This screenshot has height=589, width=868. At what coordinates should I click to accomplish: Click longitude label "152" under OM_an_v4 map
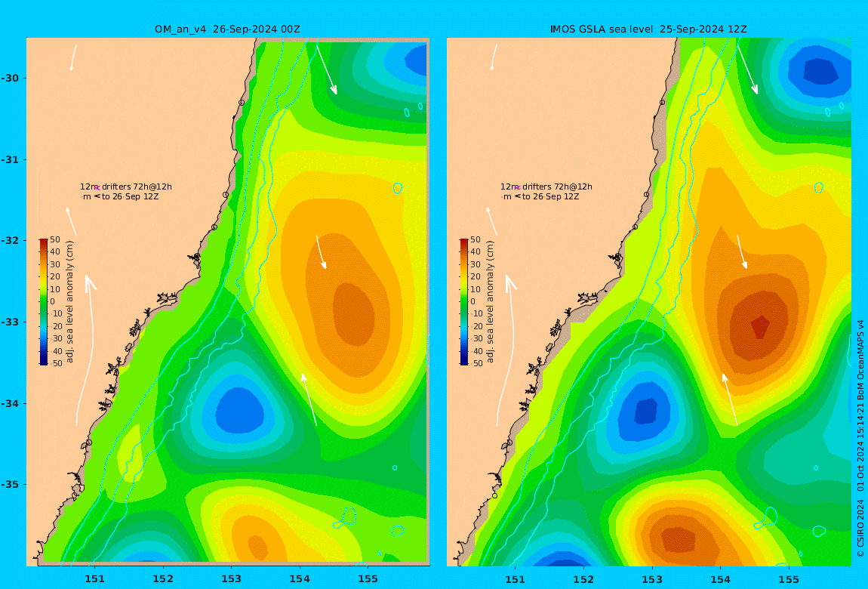pyautogui.click(x=163, y=579)
